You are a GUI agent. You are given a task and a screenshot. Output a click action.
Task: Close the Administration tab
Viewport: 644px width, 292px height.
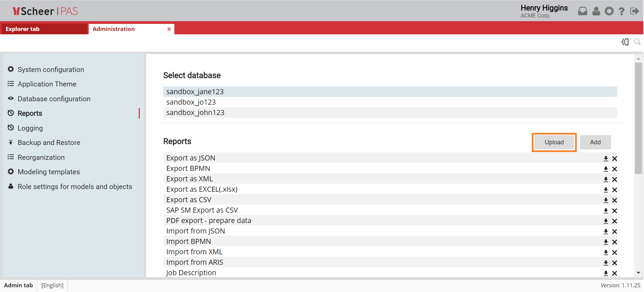(x=169, y=29)
